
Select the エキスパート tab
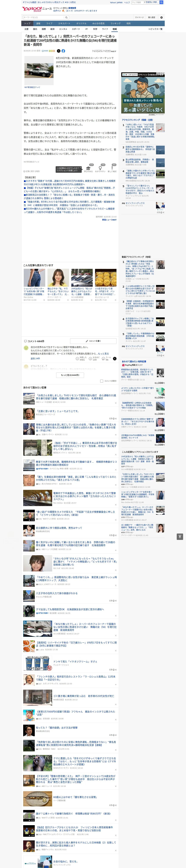pyautogui.click(x=64, y=24)
